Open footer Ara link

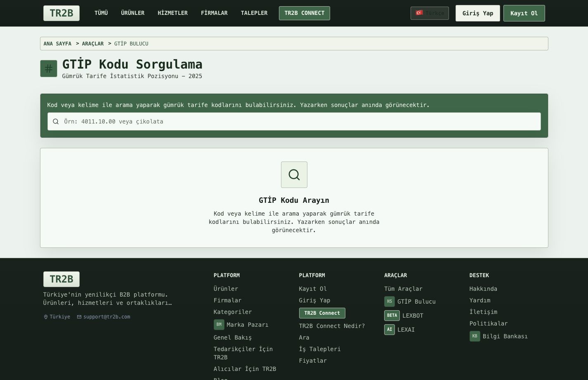(x=304, y=337)
